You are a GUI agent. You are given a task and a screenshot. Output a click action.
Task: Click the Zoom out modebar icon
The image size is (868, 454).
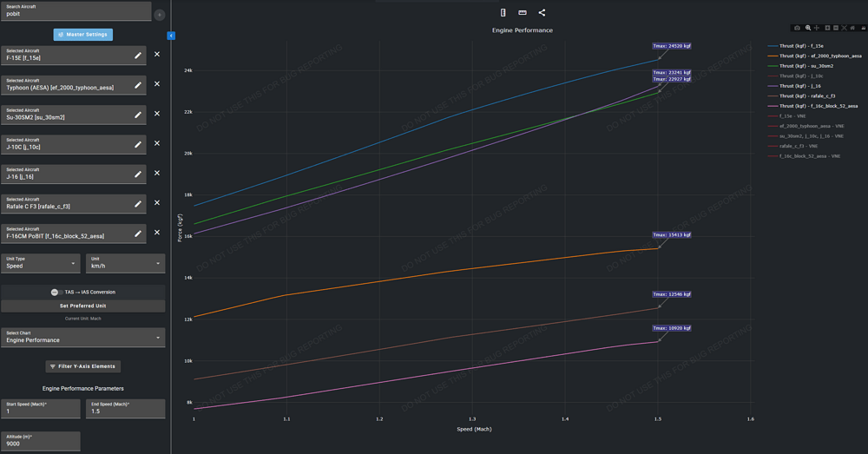point(836,28)
